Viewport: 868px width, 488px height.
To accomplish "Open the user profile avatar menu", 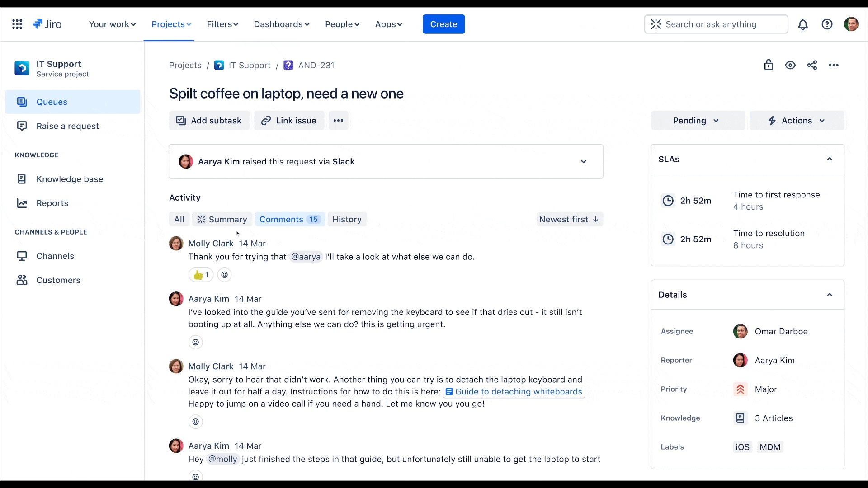I will pyautogui.click(x=851, y=24).
